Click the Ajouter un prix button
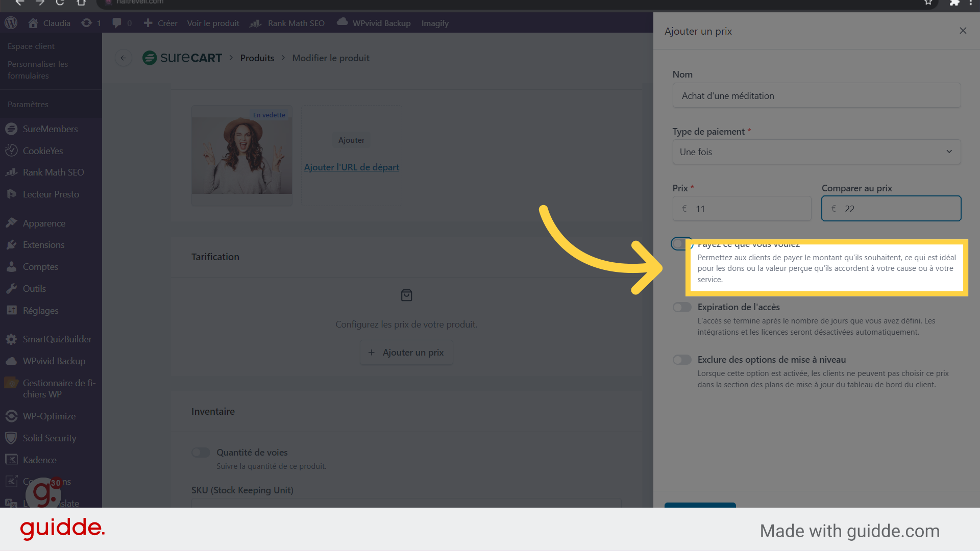 click(x=406, y=353)
